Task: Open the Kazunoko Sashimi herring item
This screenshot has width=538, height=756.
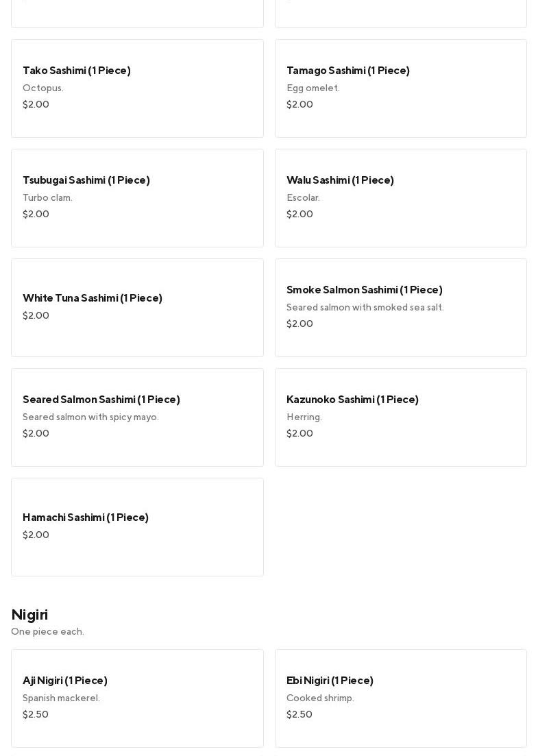Action: pyautogui.click(x=400, y=417)
